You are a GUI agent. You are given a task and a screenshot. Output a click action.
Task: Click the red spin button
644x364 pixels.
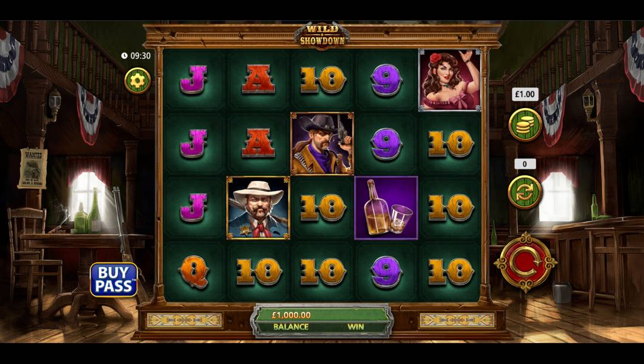point(525,262)
